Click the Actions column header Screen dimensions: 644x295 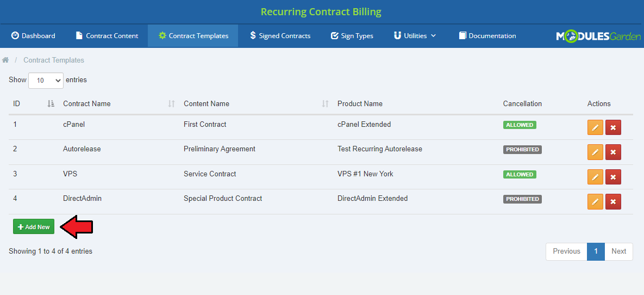pos(599,103)
